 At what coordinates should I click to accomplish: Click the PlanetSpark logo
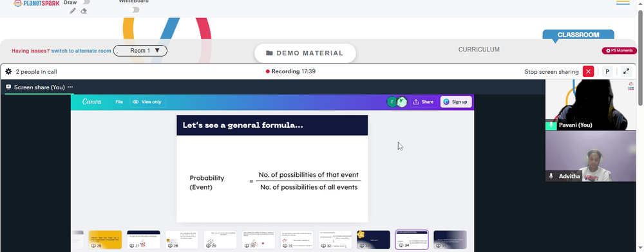click(36, 3)
